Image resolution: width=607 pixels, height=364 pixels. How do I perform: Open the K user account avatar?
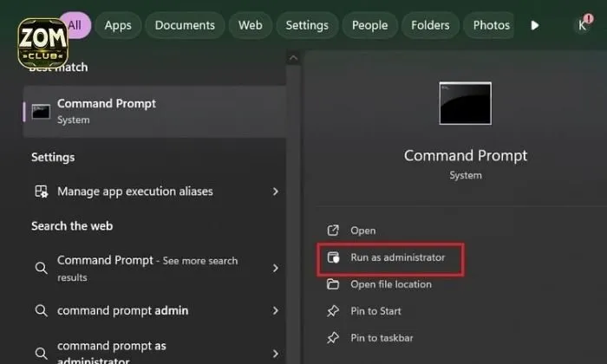coord(582,25)
